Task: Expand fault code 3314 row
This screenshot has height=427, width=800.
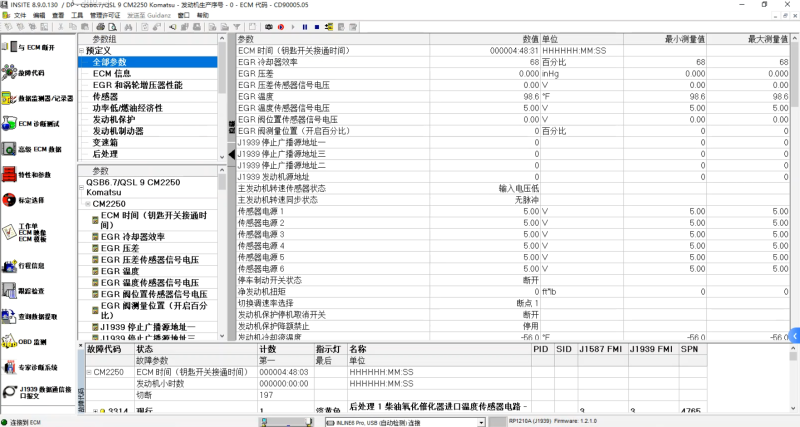Action: [x=96, y=411]
